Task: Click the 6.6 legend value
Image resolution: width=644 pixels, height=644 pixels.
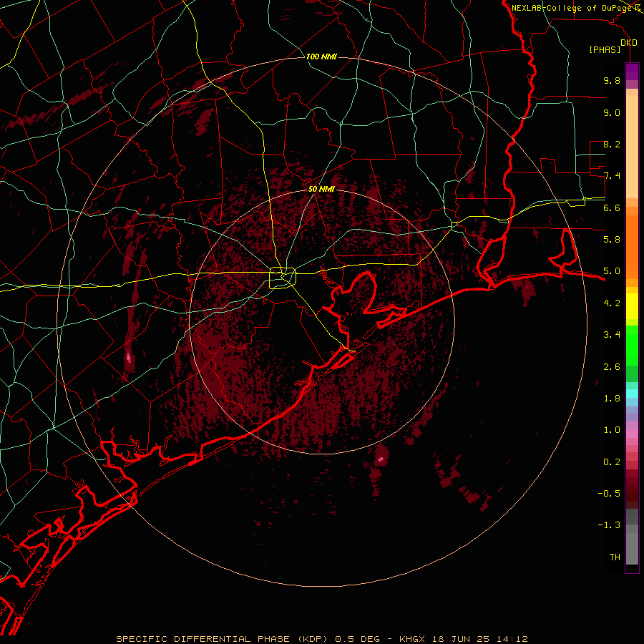Action: point(612,208)
